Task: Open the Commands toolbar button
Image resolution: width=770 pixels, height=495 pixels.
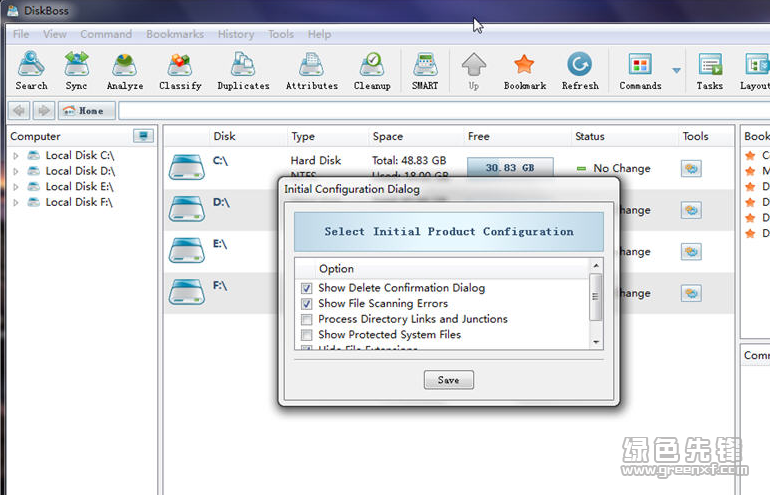Action: 640,71
